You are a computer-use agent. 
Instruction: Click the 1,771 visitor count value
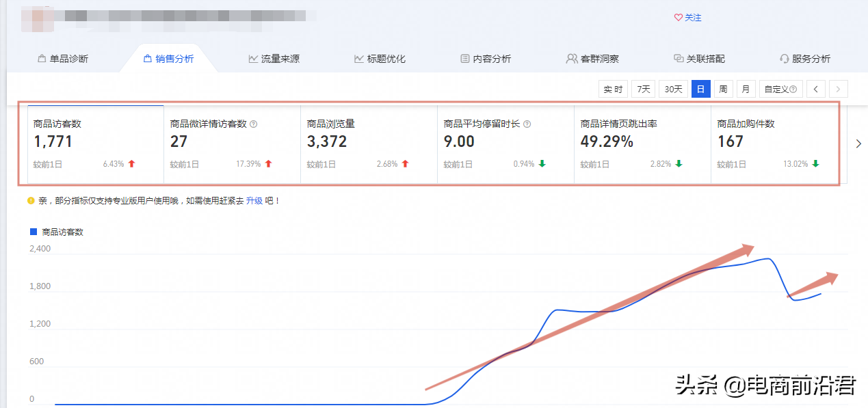[x=53, y=142]
